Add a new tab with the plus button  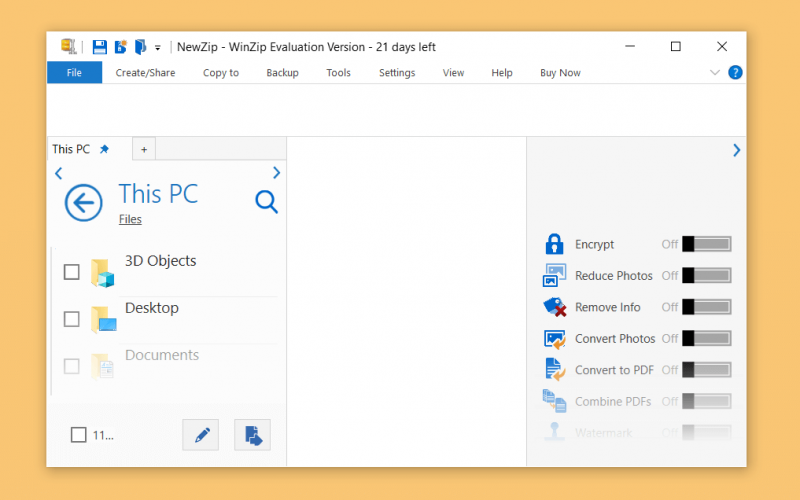coord(144,149)
